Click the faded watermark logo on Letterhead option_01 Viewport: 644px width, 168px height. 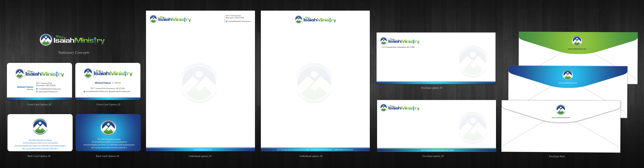tap(199, 83)
